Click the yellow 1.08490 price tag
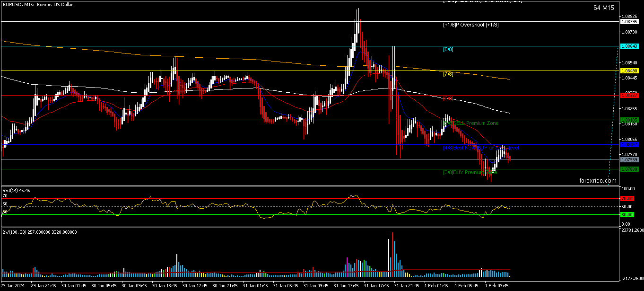The width and height of the screenshot is (644, 291). coord(630,71)
